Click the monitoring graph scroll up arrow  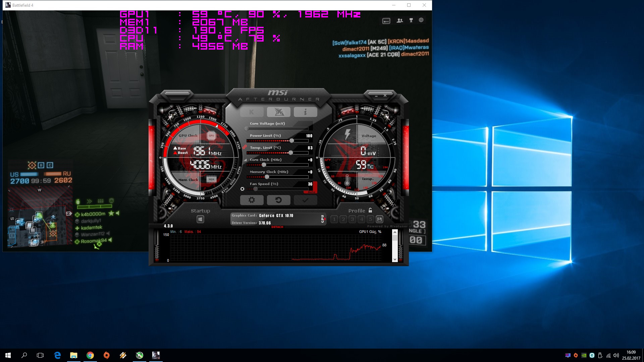(x=395, y=232)
